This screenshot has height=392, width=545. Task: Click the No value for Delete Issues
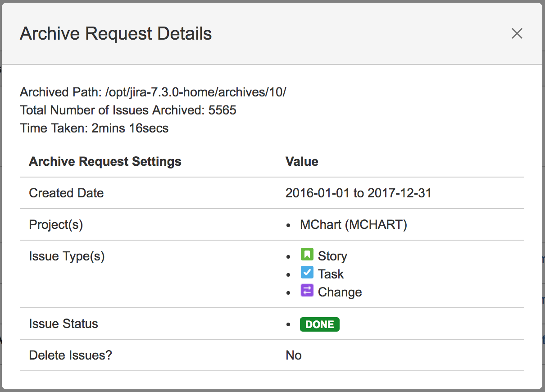293,356
